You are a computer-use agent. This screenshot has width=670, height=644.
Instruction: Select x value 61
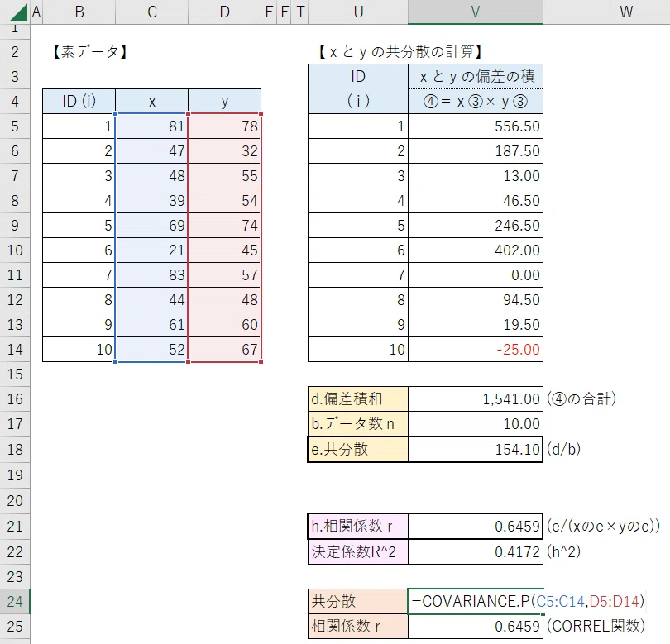pyautogui.click(x=152, y=324)
